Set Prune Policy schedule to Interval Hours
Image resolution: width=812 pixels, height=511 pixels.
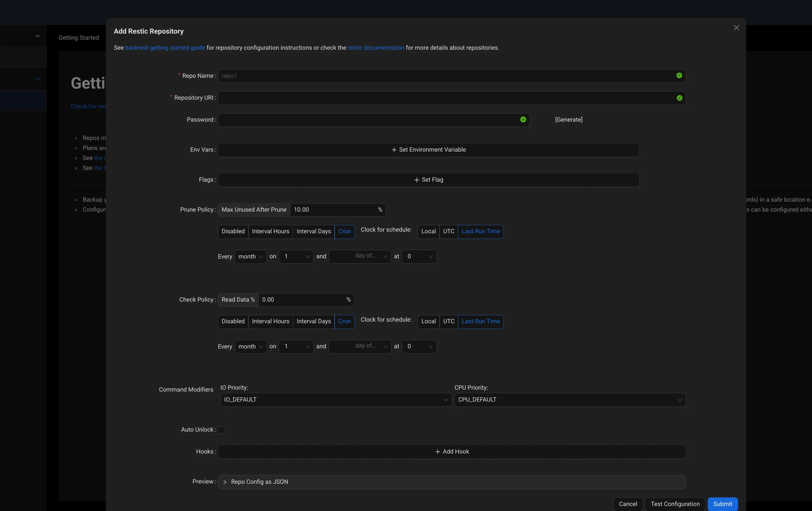coord(270,231)
